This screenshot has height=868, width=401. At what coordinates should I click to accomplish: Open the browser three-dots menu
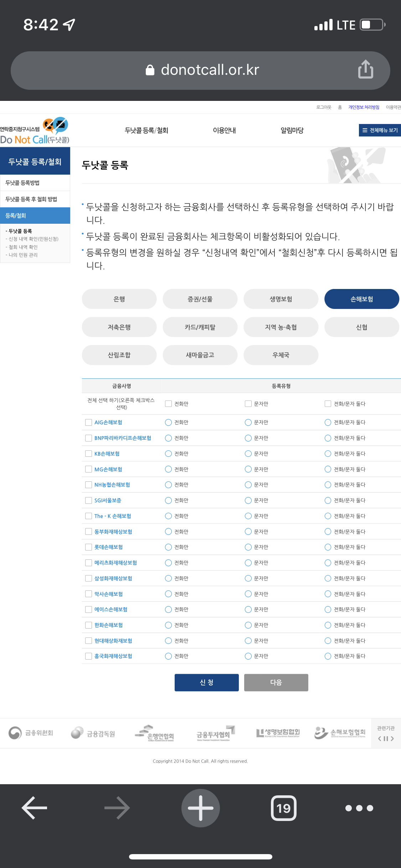tap(359, 808)
